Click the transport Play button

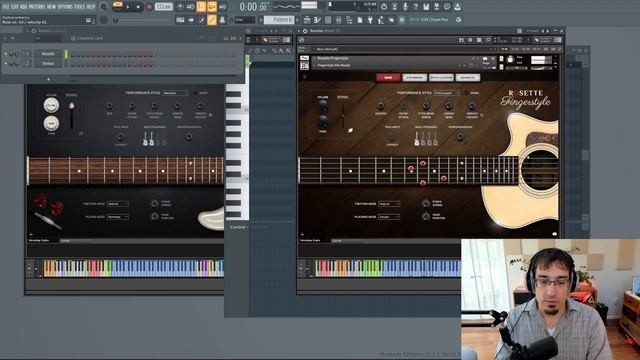tap(128, 7)
